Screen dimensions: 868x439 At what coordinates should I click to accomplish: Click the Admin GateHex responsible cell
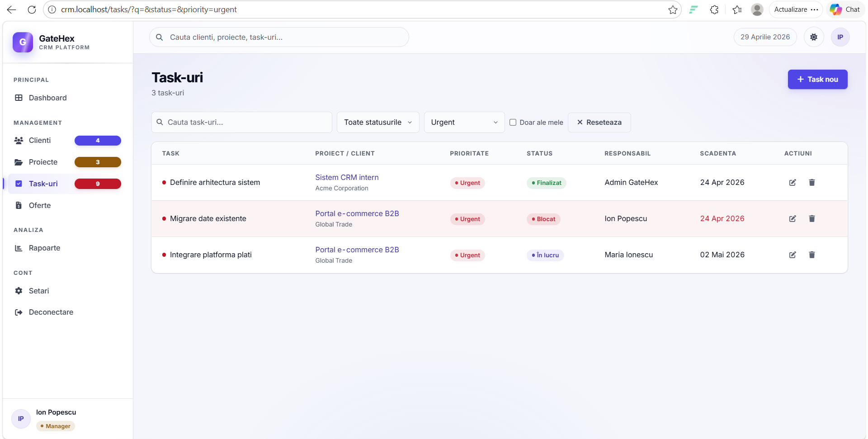(631, 183)
